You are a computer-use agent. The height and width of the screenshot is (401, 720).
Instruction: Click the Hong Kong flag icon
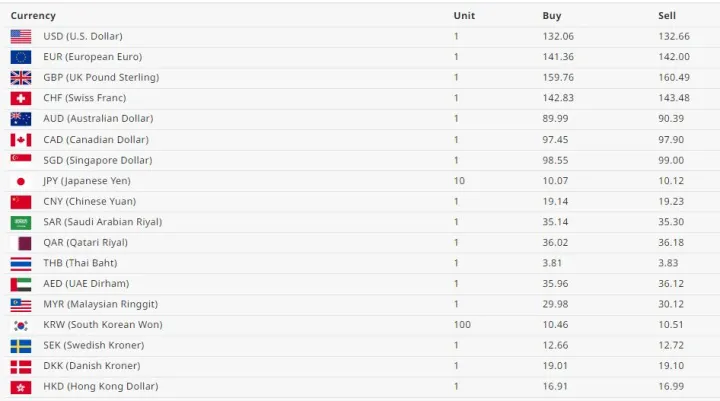point(21,387)
